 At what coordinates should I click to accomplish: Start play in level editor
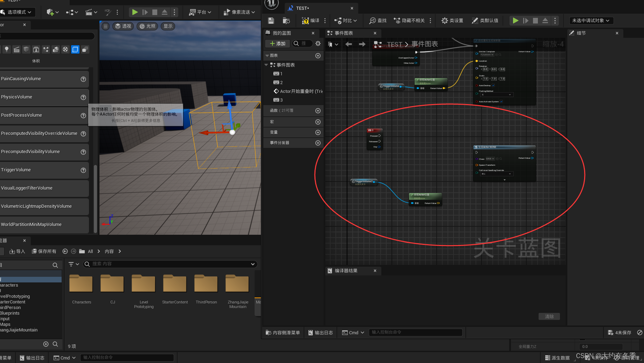tap(135, 12)
